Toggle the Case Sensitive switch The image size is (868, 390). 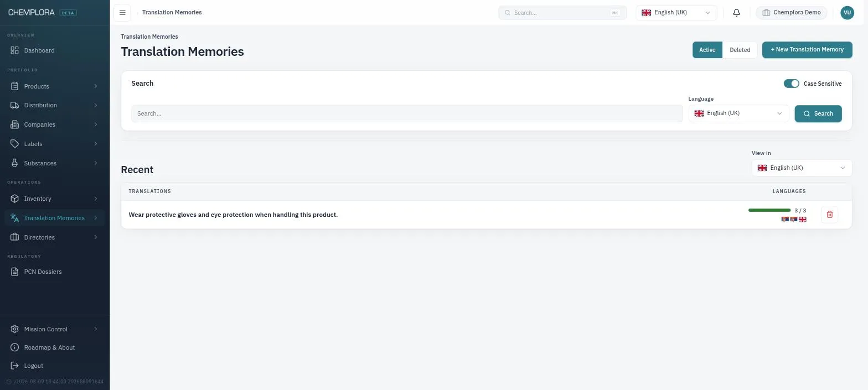[791, 84]
